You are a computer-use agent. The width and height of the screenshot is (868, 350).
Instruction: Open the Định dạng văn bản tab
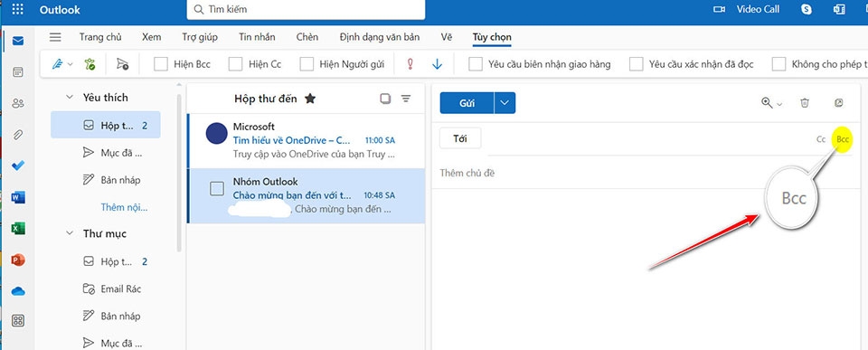point(379,37)
